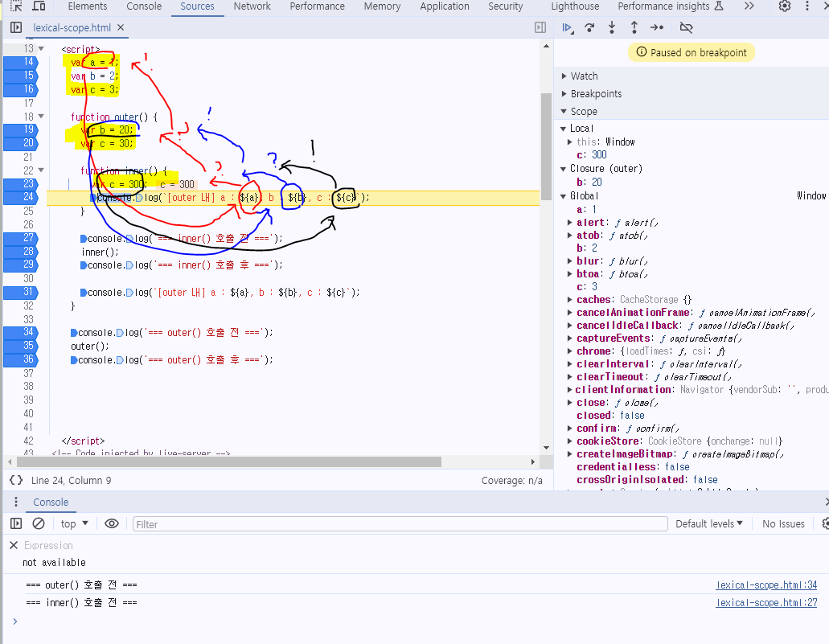Step over next function call
Image resolution: width=829 pixels, height=644 pixels.
click(589, 27)
